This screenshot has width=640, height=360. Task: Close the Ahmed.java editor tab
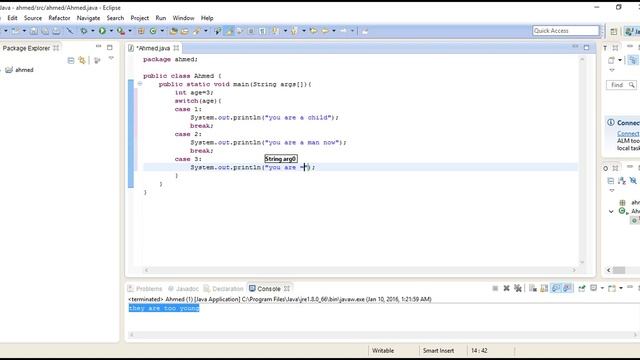[x=176, y=48]
